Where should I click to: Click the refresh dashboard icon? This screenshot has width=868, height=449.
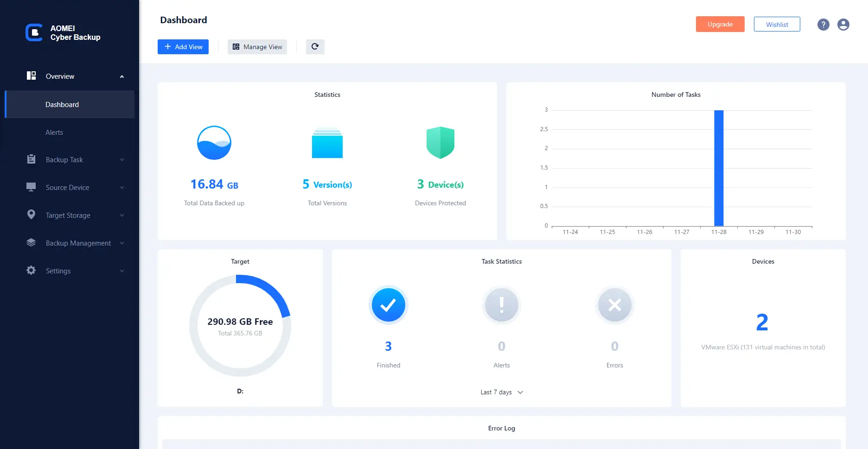[315, 47]
